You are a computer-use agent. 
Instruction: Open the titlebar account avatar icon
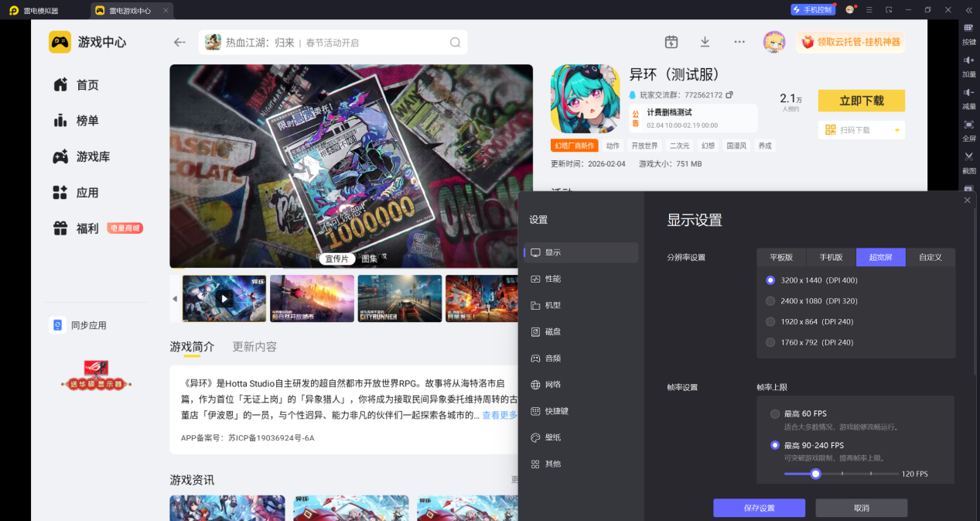[850, 10]
